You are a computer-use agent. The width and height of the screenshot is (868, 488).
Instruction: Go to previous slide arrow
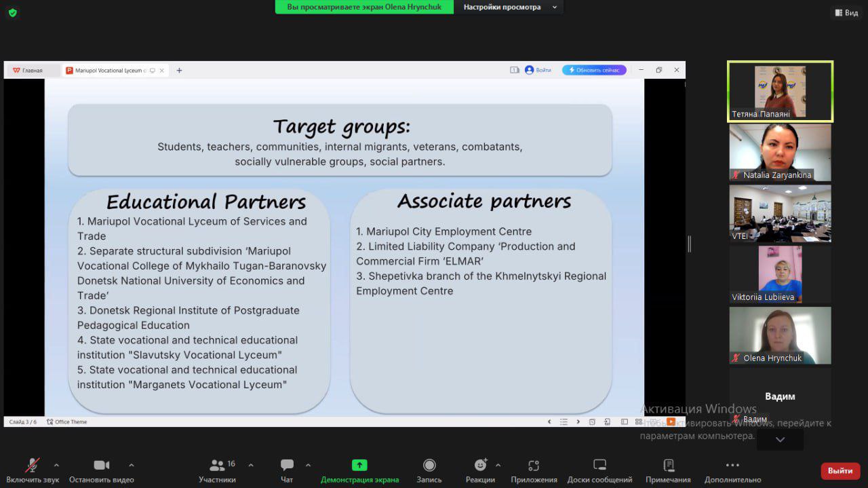point(549,421)
